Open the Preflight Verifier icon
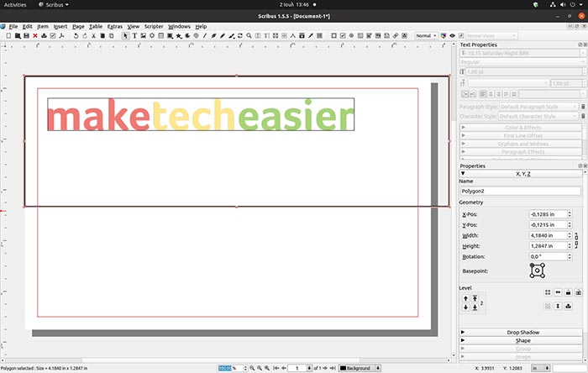This screenshot has width=588, height=373. (x=53, y=35)
